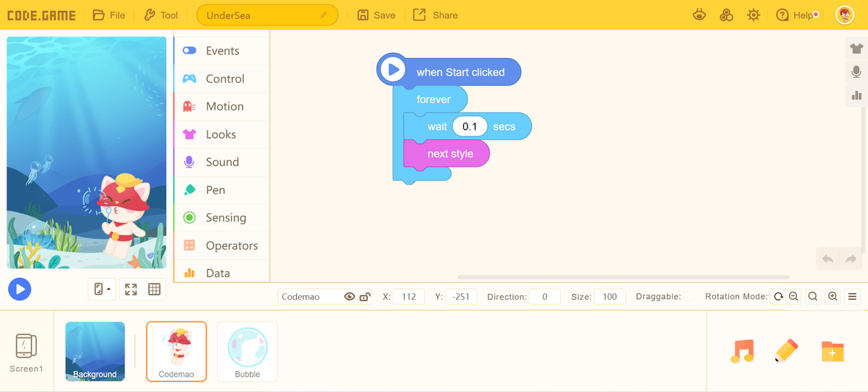Screen dimensions: 868x392
Task: Click the pencil icon in project name
Action: click(x=324, y=15)
